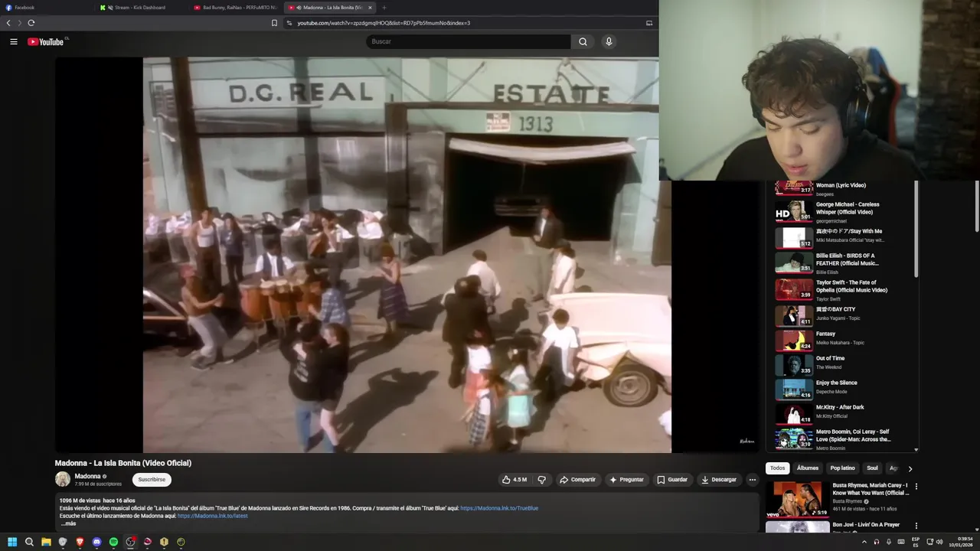Select the Álbumes filter chip
This screenshot has height=551, width=980.
pos(807,468)
